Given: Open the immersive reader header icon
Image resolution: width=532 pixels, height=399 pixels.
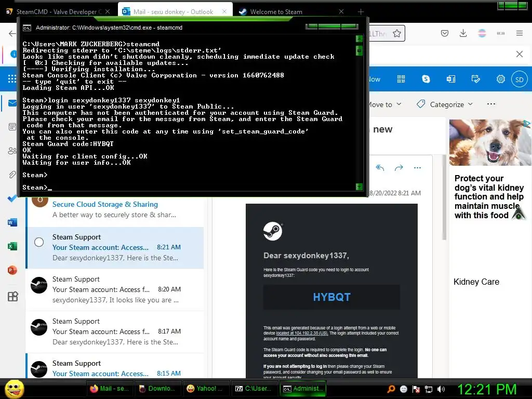Looking at the screenshot, I should click(451, 79).
